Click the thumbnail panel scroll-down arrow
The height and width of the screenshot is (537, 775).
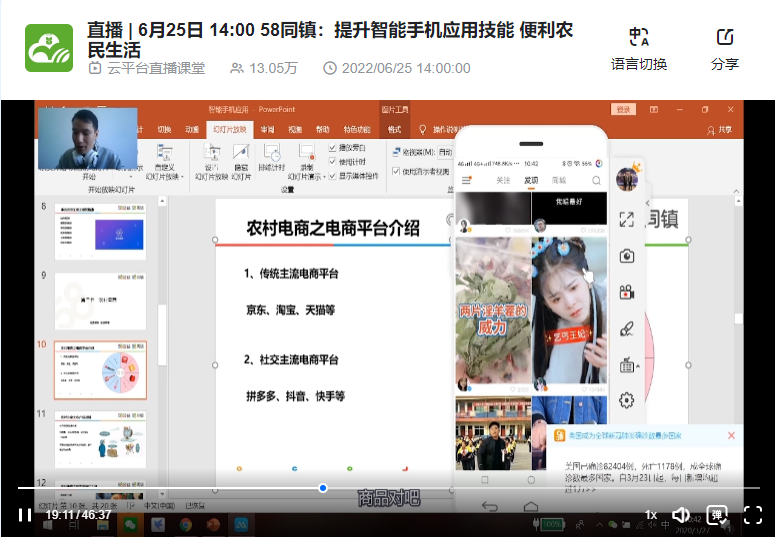coord(162,494)
